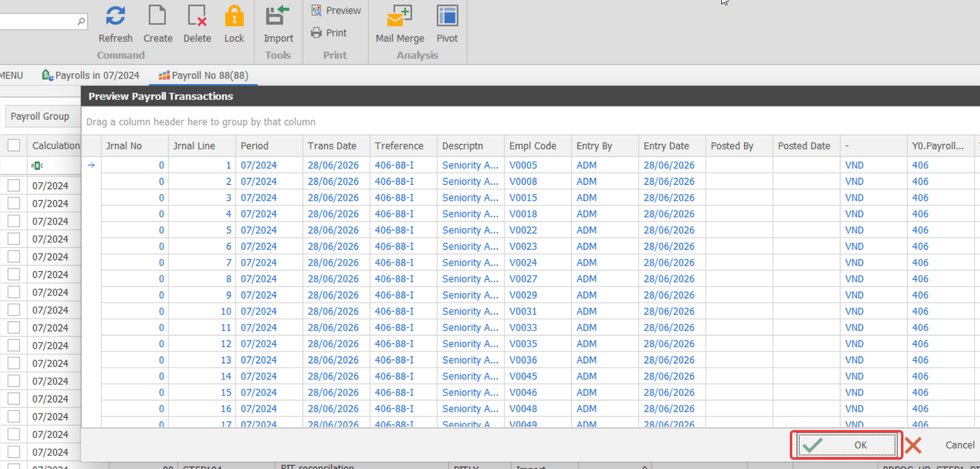Click the Print printer button
This screenshot has height=469, width=980.
(x=329, y=33)
